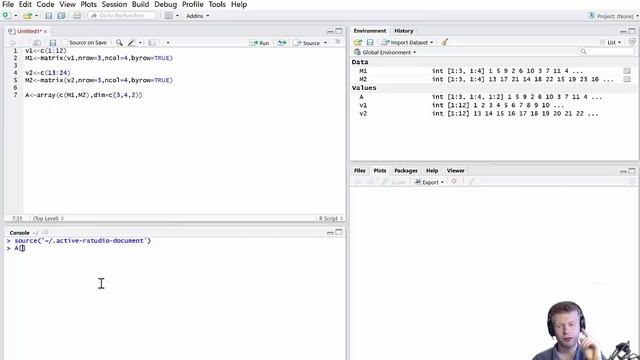640x360 pixels.
Task: Close the Untitled1 tab
Action: [45, 31]
